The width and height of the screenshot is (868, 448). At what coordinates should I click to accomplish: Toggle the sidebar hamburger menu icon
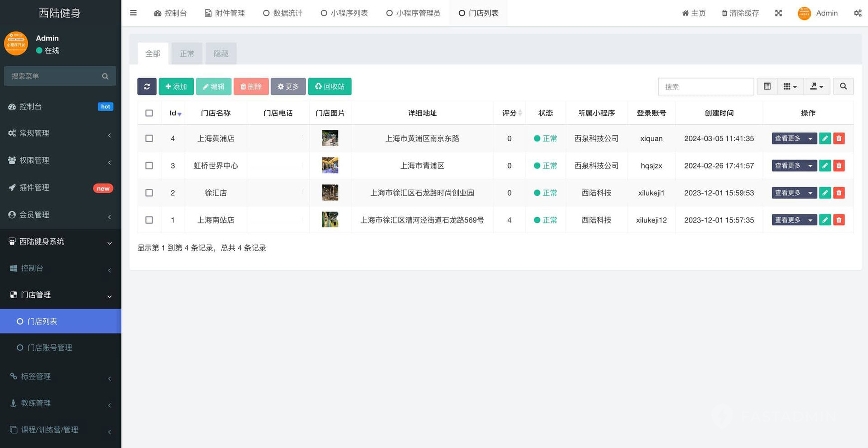tap(133, 13)
